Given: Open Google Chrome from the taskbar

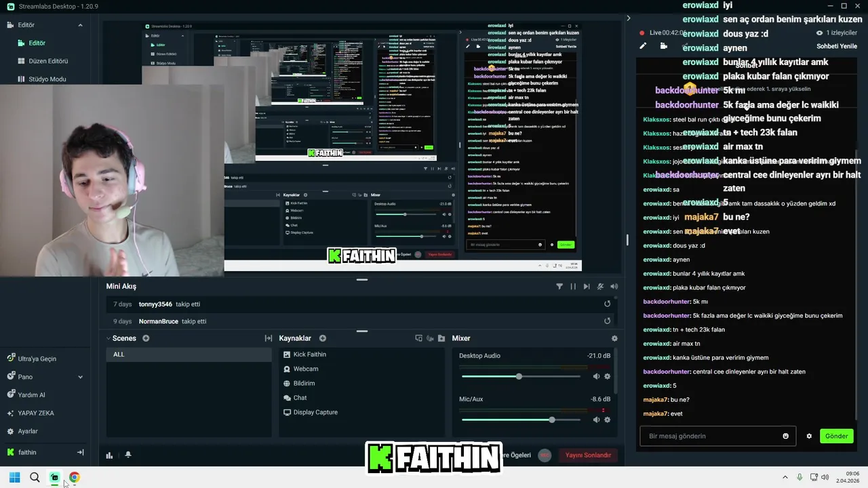Looking at the screenshot, I should [74, 477].
